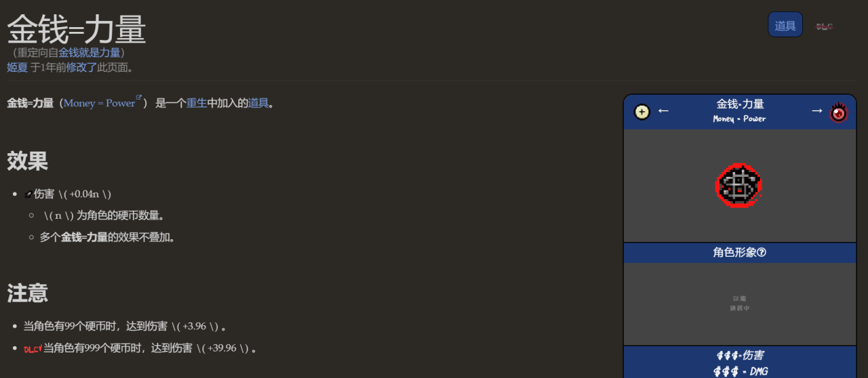Viewport: 868px width, 378px height.
Task: Open editor 姬夏's profile link
Action: (x=17, y=67)
